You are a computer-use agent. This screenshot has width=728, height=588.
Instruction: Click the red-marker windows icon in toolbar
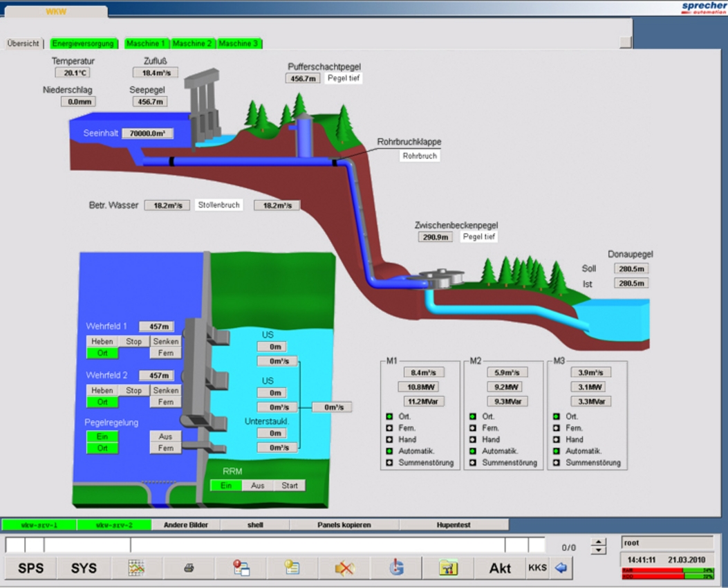click(241, 568)
